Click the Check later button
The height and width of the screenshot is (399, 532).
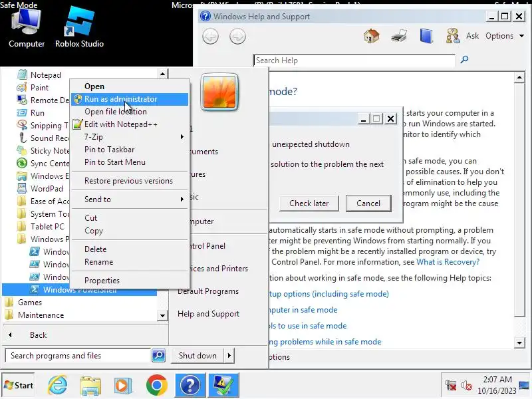(x=309, y=203)
